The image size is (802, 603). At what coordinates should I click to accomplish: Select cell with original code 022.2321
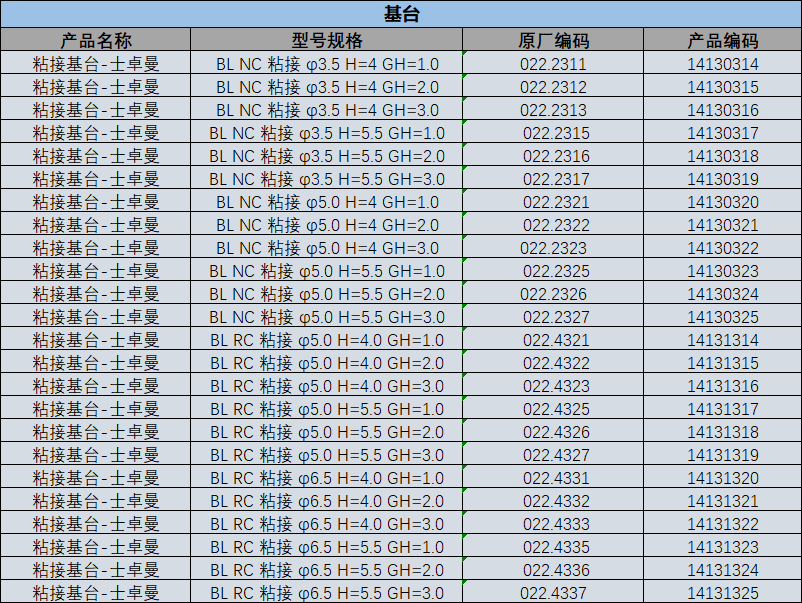click(x=553, y=201)
